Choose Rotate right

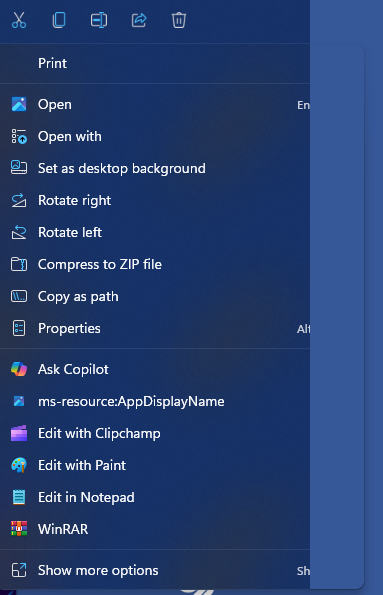[155, 200]
